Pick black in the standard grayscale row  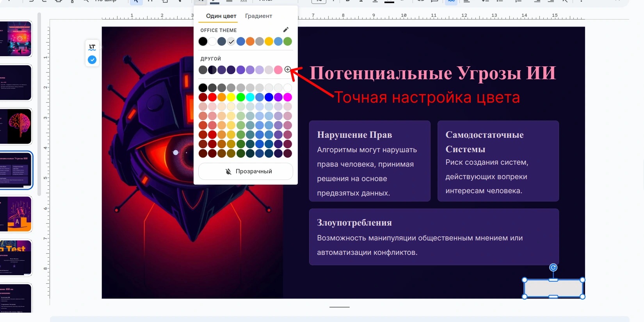click(x=203, y=88)
